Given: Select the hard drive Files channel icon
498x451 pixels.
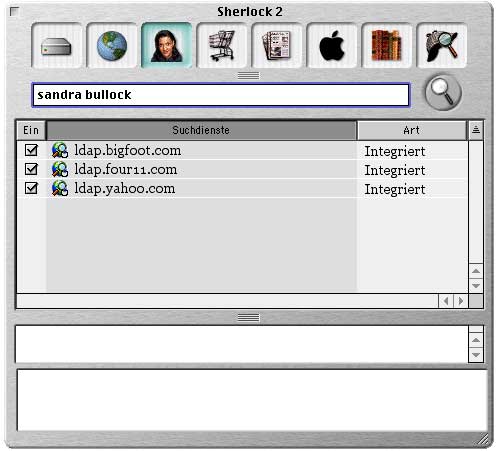Looking at the screenshot, I should (x=57, y=46).
